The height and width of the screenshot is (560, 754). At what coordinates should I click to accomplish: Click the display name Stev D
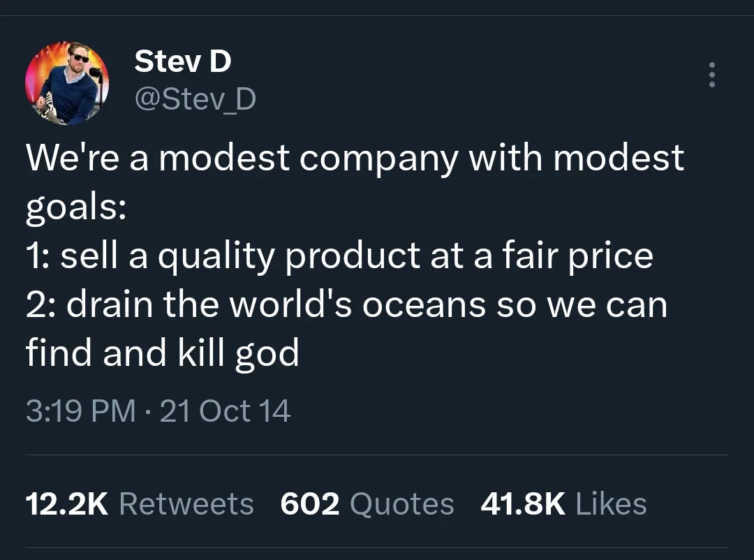click(x=182, y=61)
